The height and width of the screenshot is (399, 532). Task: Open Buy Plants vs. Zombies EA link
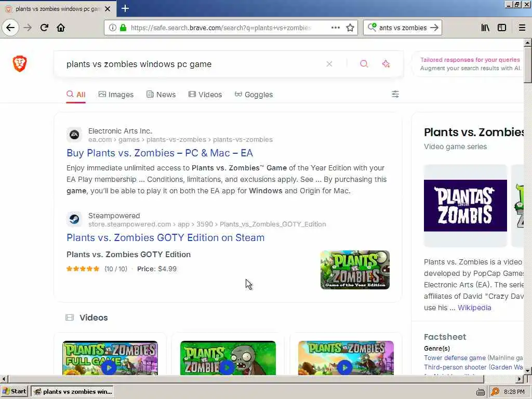point(160,153)
